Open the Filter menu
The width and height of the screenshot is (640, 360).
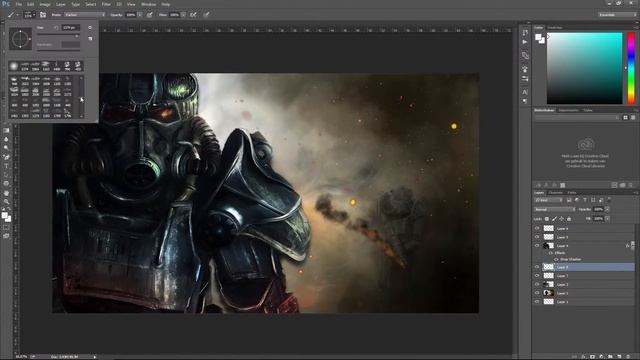(x=106, y=4)
